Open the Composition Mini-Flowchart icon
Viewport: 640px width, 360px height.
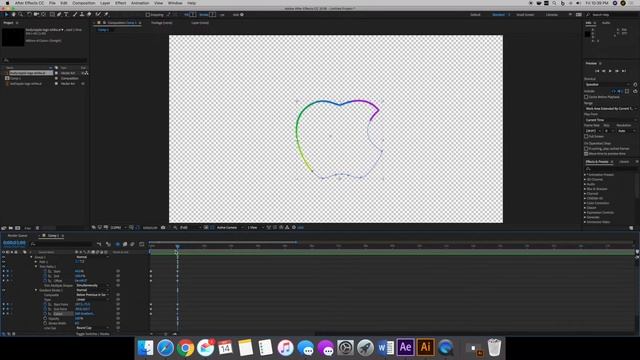99,244
